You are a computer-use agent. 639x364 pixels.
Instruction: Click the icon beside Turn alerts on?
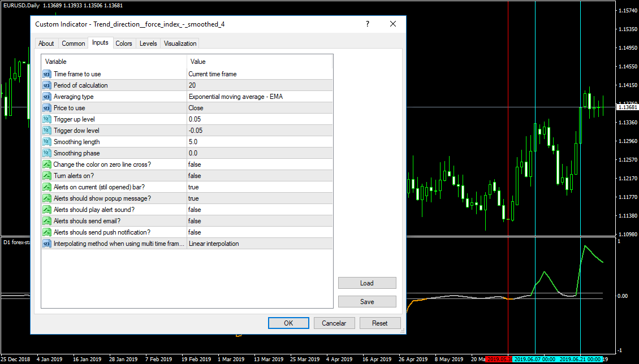pyautogui.click(x=46, y=176)
